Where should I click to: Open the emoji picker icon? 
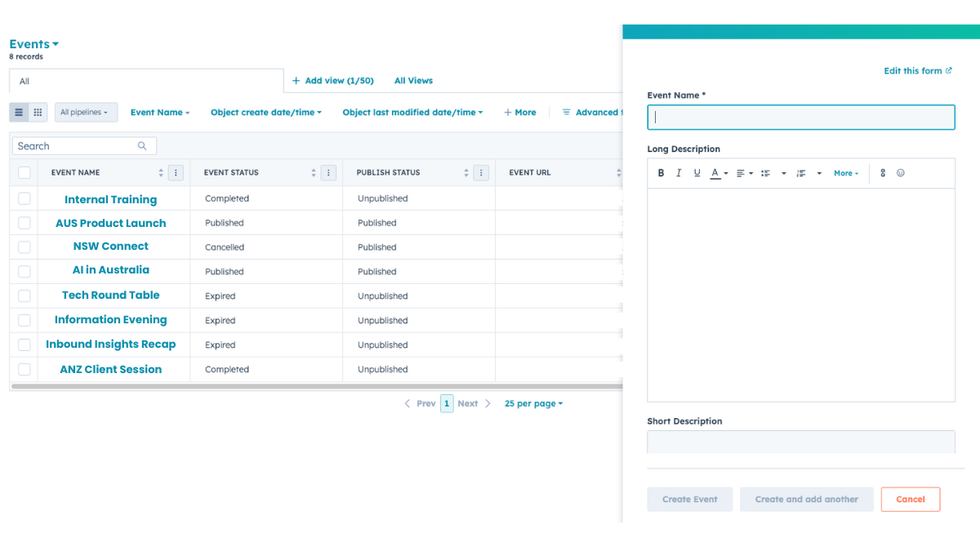[x=901, y=173]
